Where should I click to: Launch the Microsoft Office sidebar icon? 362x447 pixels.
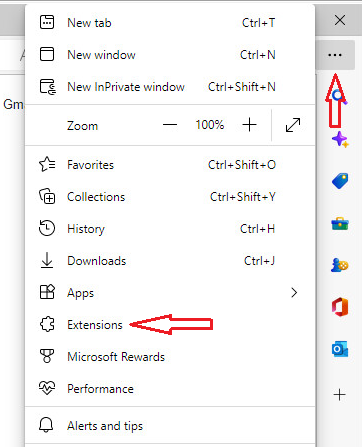point(340,307)
